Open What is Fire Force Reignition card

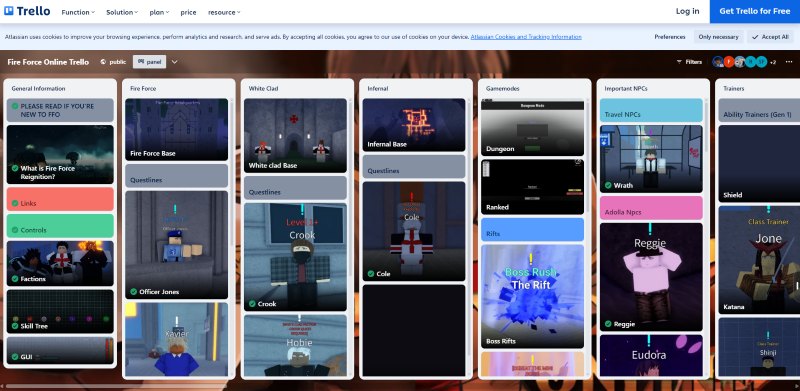point(60,155)
